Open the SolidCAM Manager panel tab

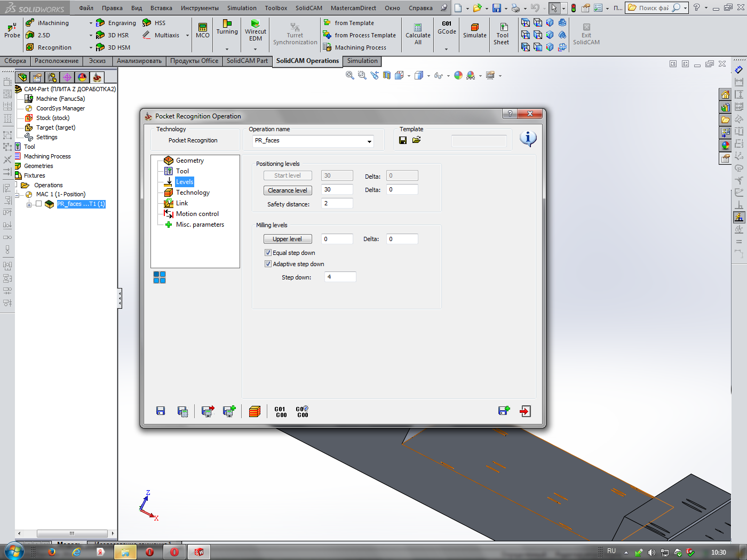tap(97, 77)
